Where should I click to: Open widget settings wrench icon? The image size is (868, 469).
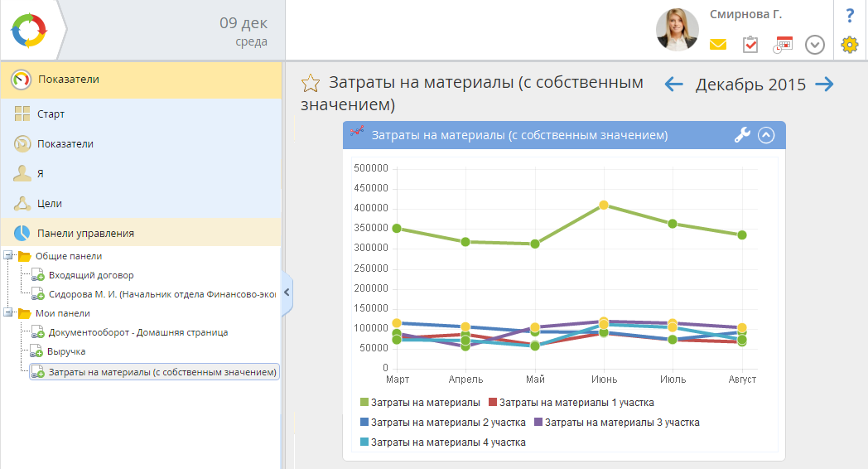click(x=742, y=135)
